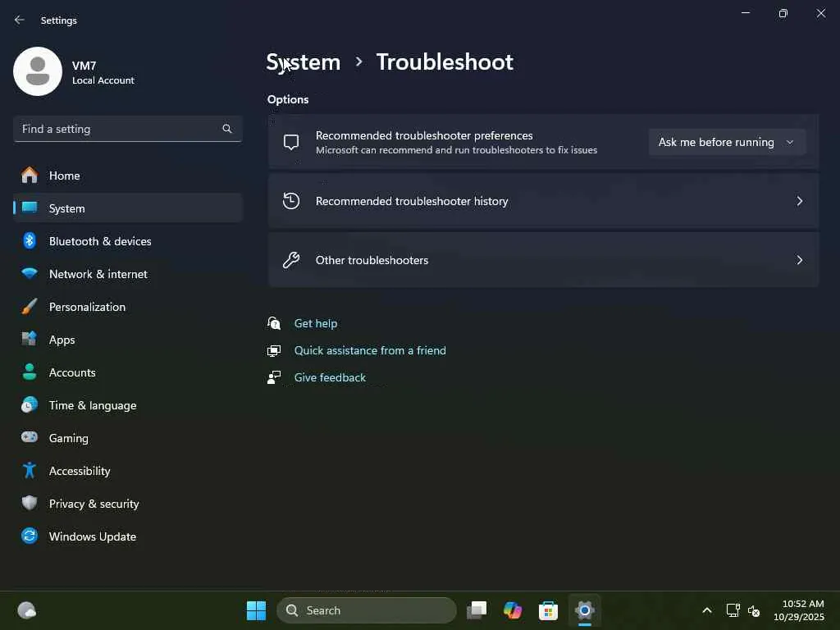Click the Get help headset icon

click(274, 323)
